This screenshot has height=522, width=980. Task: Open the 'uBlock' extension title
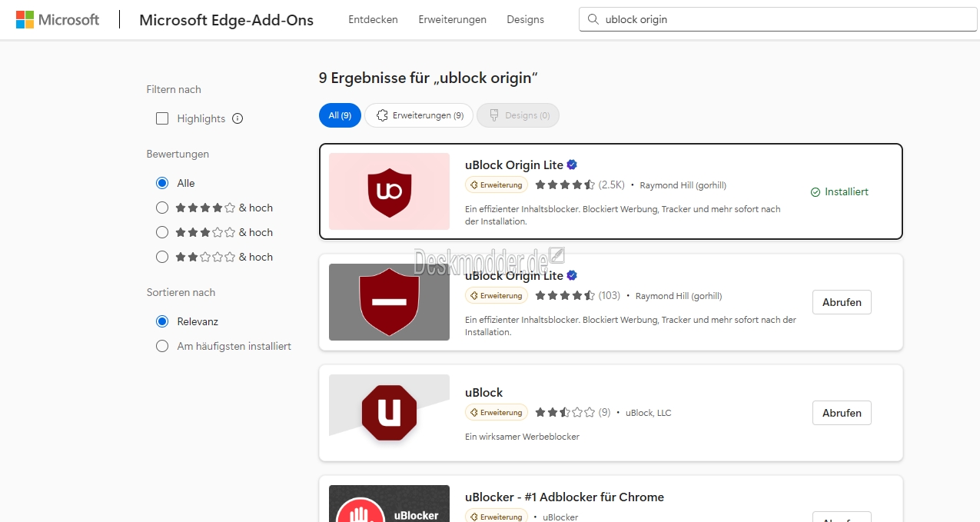click(484, 392)
